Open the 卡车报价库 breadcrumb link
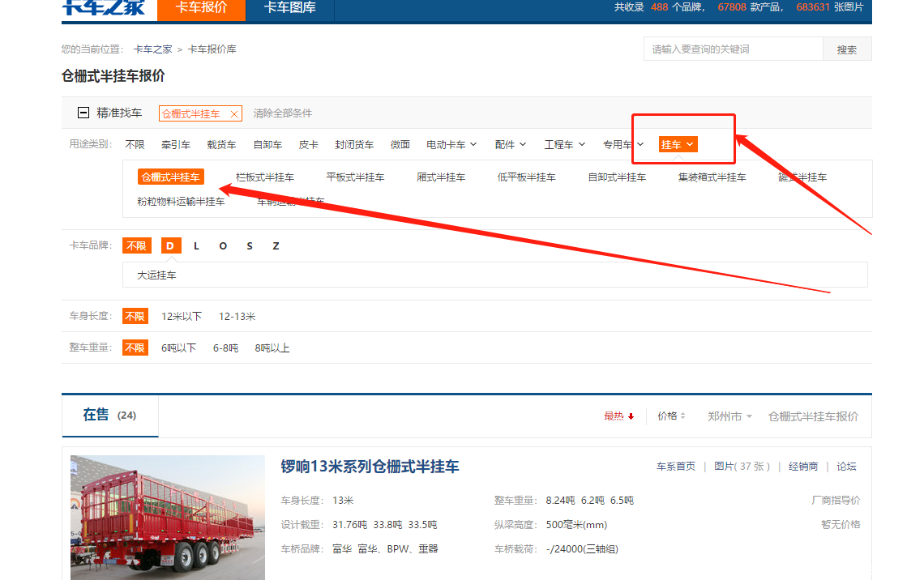Screen dimensions: 924x580 pos(212,49)
